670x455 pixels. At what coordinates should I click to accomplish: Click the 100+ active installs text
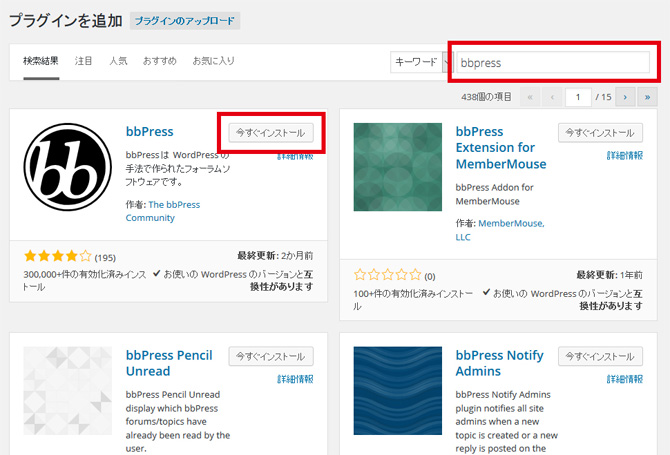click(413, 299)
